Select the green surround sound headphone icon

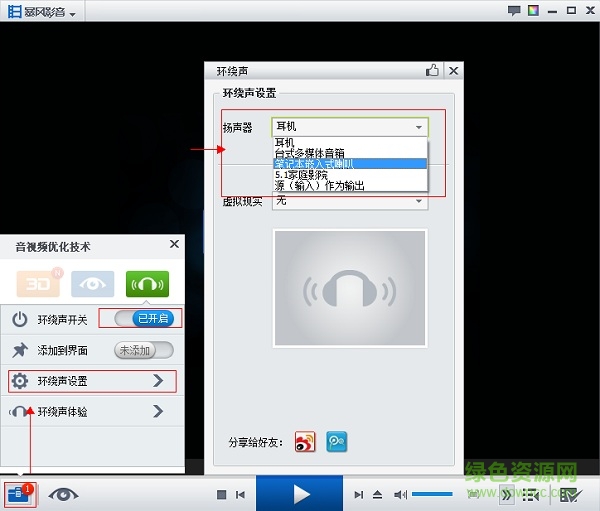(147, 284)
